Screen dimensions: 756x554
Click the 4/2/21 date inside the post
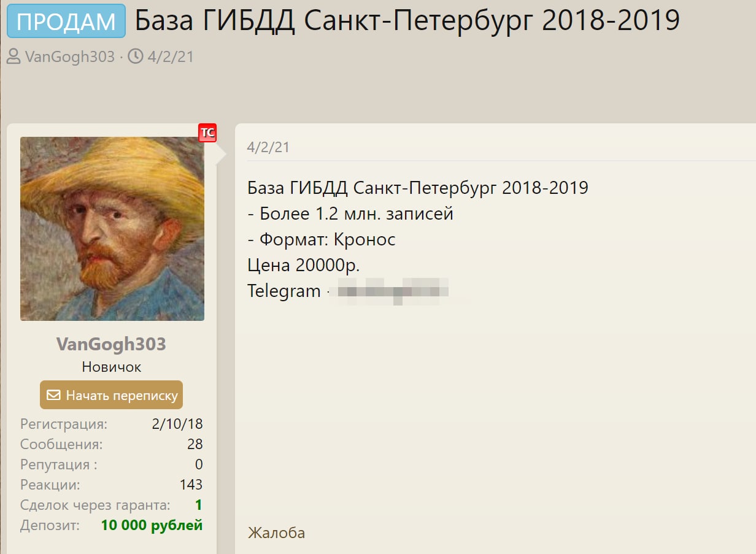(x=268, y=147)
